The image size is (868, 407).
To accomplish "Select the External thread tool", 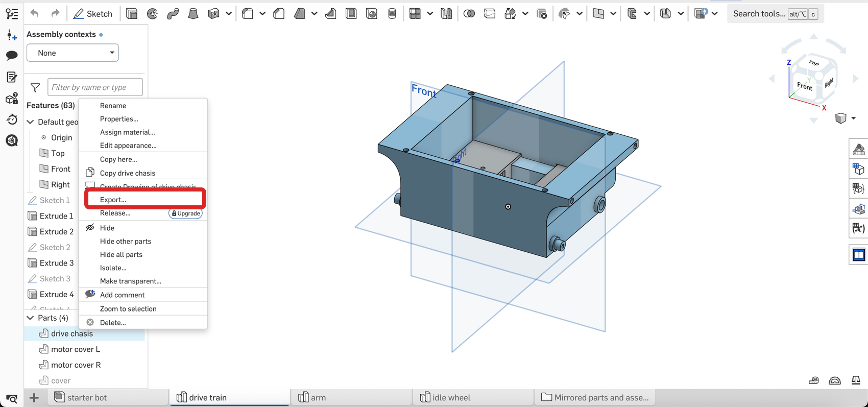I will coord(392,14).
